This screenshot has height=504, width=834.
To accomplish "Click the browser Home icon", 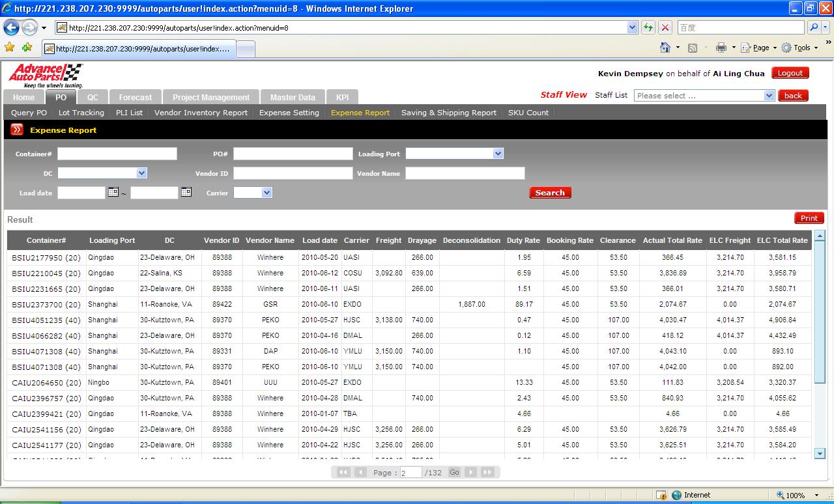I will tap(665, 48).
